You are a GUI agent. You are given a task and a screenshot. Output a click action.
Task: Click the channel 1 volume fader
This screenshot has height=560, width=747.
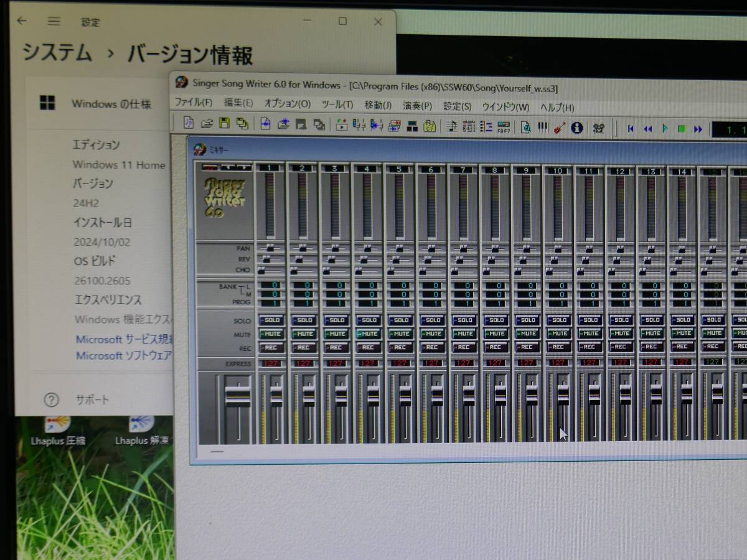pos(276,396)
